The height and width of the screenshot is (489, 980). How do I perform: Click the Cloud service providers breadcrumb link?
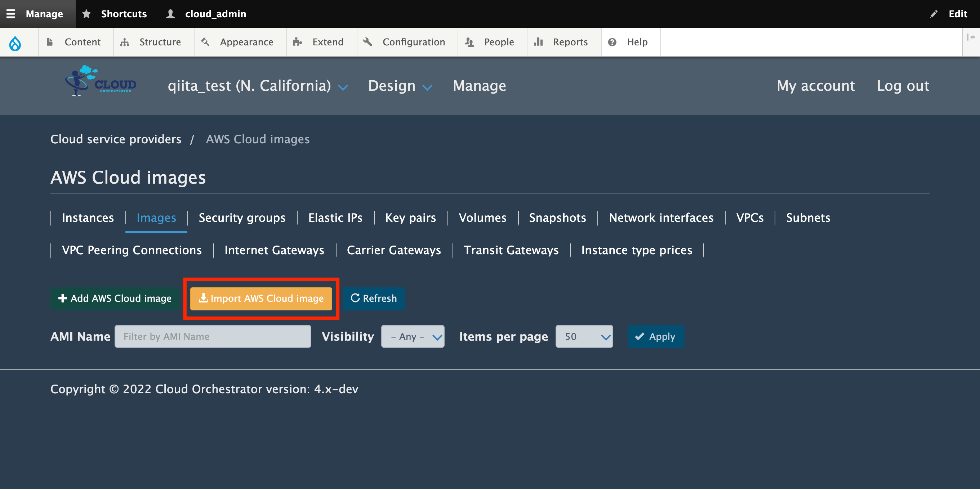tap(116, 139)
